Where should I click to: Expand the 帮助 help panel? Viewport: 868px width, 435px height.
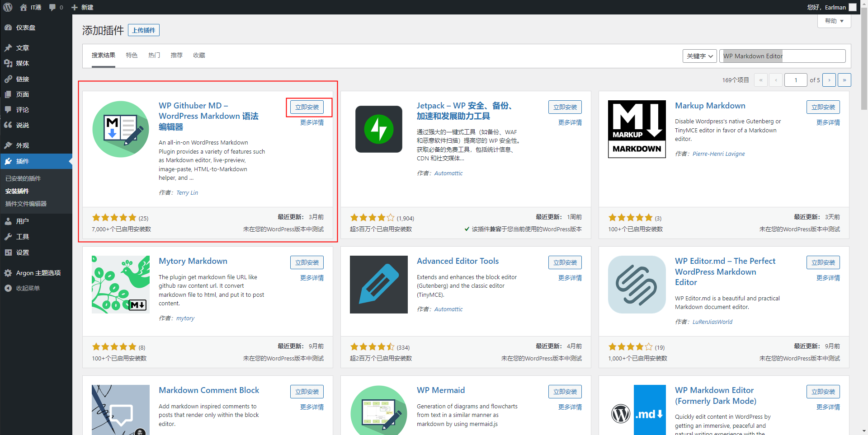pyautogui.click(x=834, y=21)
